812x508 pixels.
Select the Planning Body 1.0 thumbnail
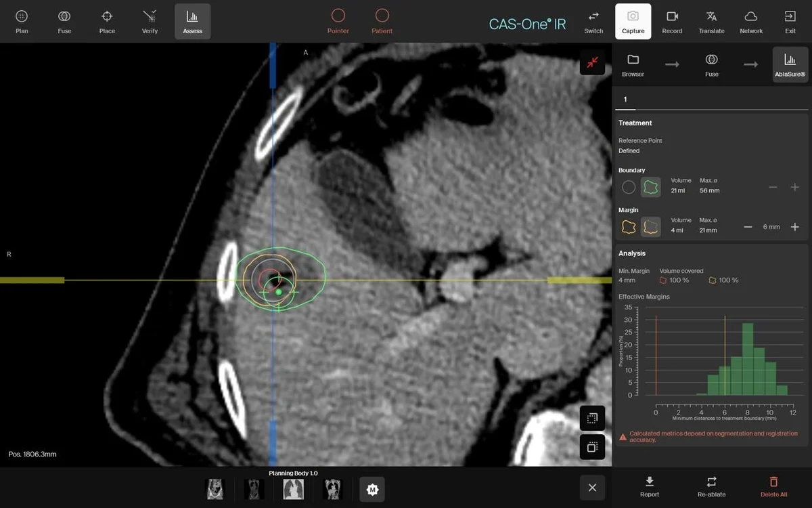click(x=294, y=489)
